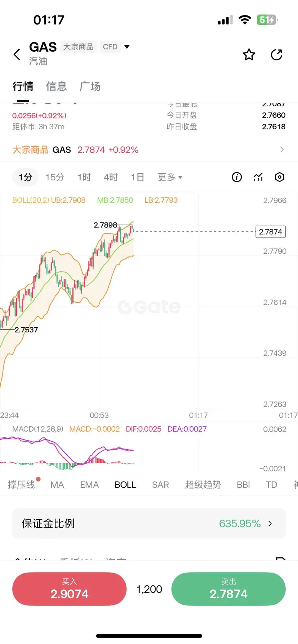Tap the back arrow icon

click(17, 55)
